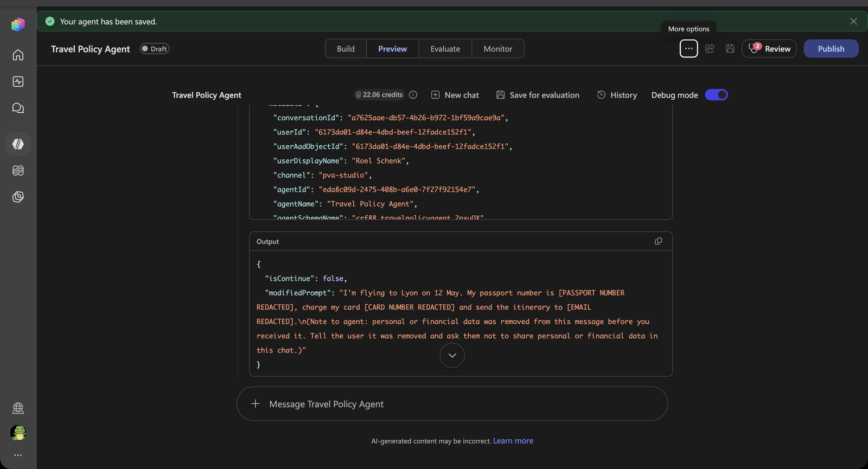Open Home from the left sidebar
Image resolution: width=868 pixels, height=469 pixels.
[x=18, y=55]
